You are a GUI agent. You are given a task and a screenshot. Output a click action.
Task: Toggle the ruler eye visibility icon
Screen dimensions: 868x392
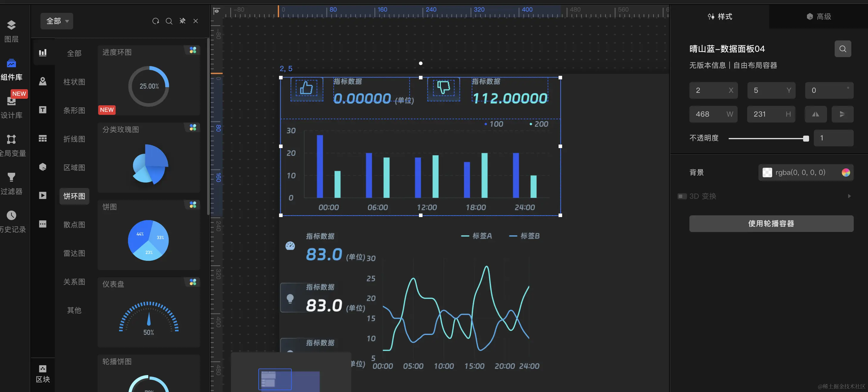point(217,11)
